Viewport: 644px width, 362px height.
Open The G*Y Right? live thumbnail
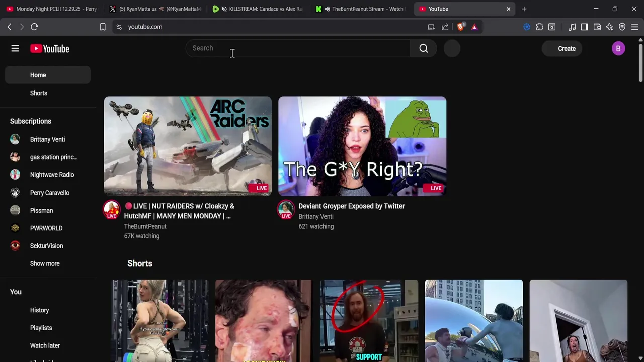[x=362, y=146]
